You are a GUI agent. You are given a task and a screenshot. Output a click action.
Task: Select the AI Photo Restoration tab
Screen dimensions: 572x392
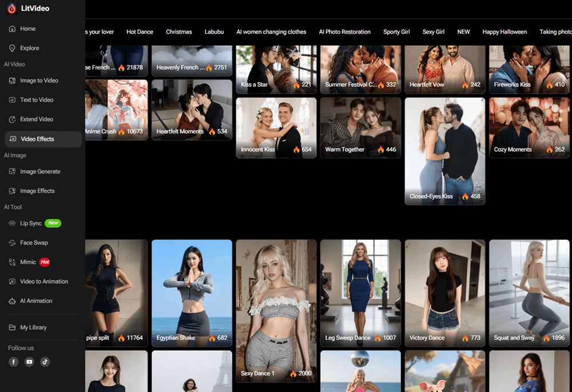pyautogui.click(x=344, y=32)
